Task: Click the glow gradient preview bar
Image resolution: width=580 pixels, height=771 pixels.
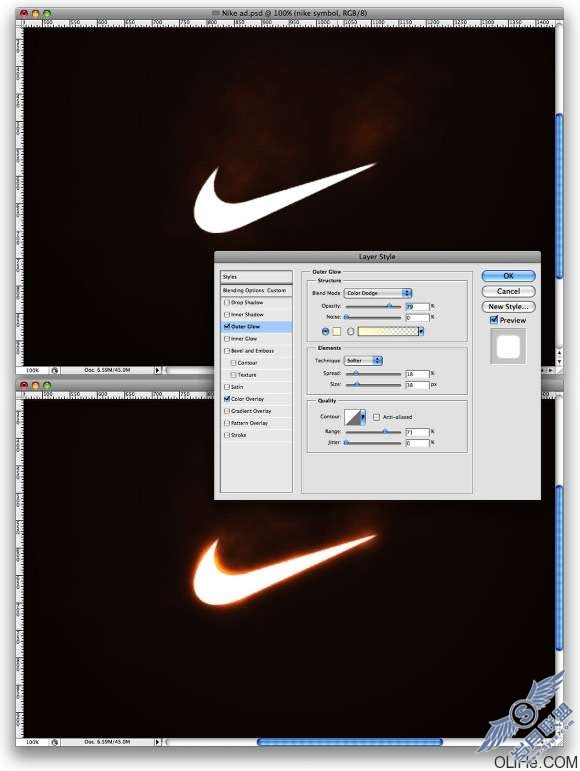Action: (x=388, y=331)
